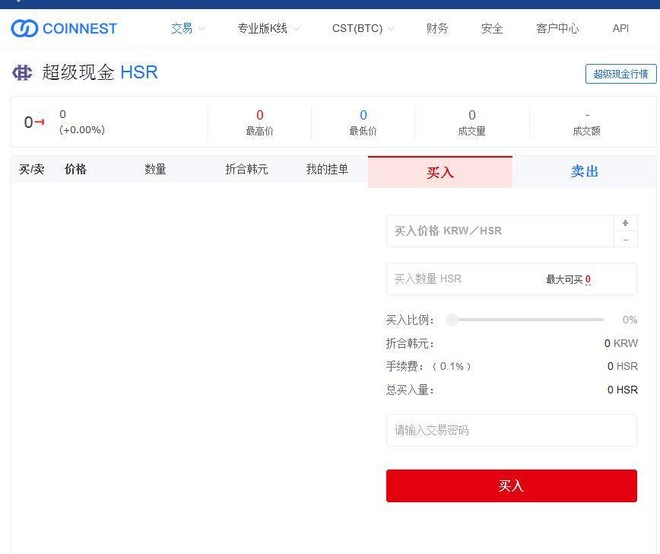This screenshot has width=660, height=554.
Task: Click the 最高价 label
Action: [x=260, y=131]
